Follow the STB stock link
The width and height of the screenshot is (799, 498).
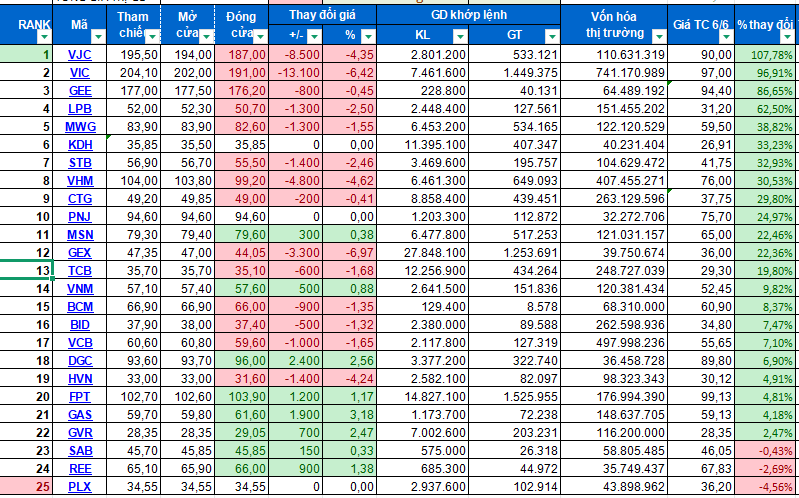tap(80, 163)
